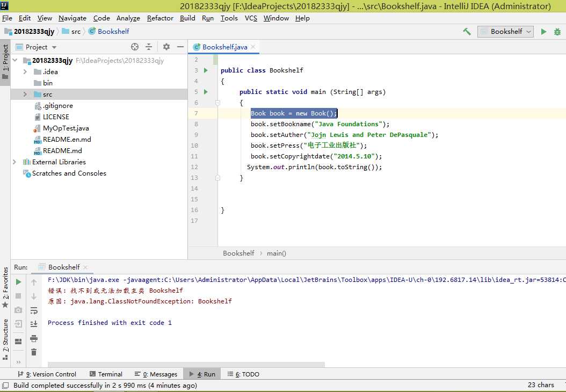Select MyOpTest.java in project tree
This screenshot has width=566, height=392.
point(61,128)
